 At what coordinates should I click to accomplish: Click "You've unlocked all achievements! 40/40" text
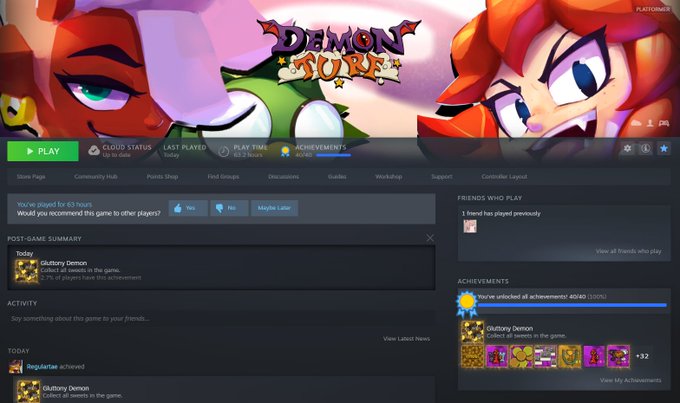(532, 297)
